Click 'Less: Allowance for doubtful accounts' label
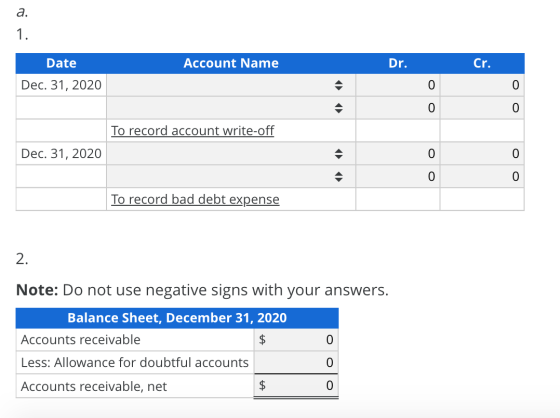 click(135, 363)
